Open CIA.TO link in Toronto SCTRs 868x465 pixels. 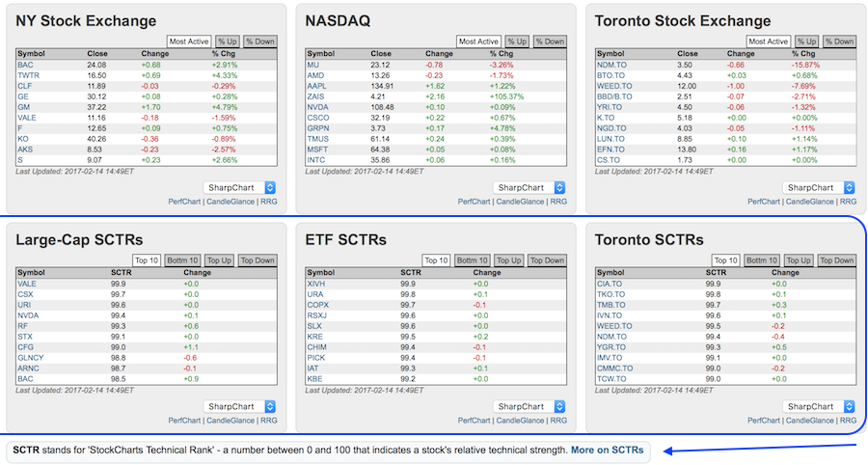(x=608, y=284)
